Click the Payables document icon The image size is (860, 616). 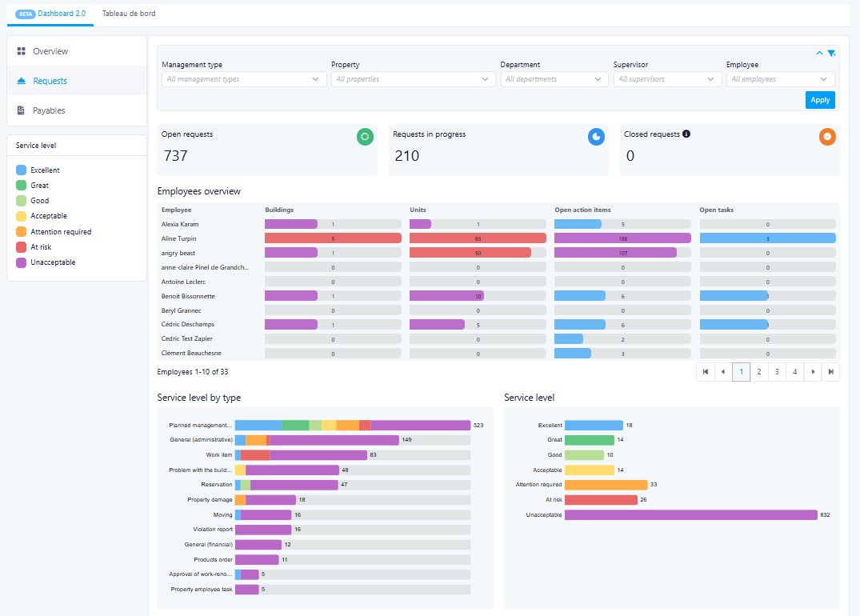tap(21, 110)
